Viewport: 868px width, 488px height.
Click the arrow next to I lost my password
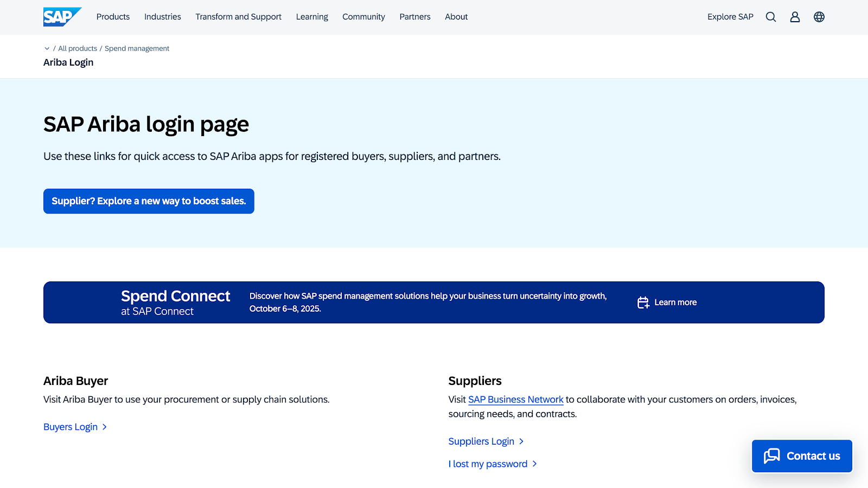click(x=534, y=464)
